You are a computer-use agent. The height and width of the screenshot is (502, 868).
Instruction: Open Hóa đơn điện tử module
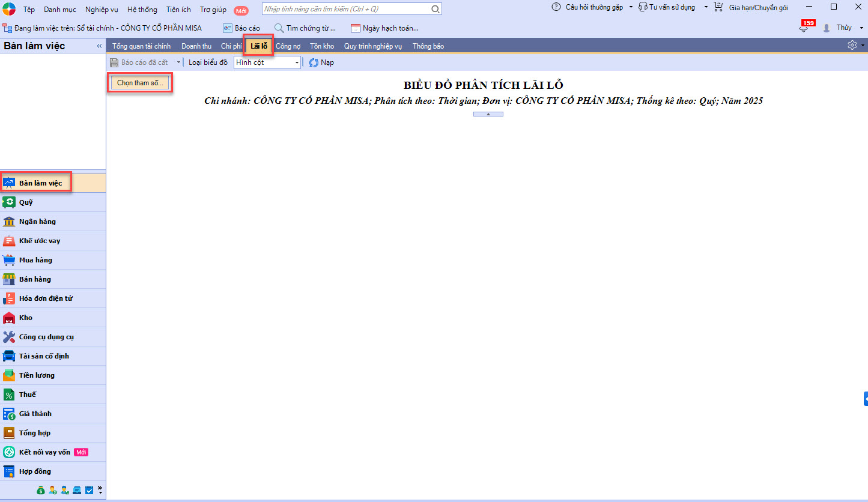(x=45, y=298)
